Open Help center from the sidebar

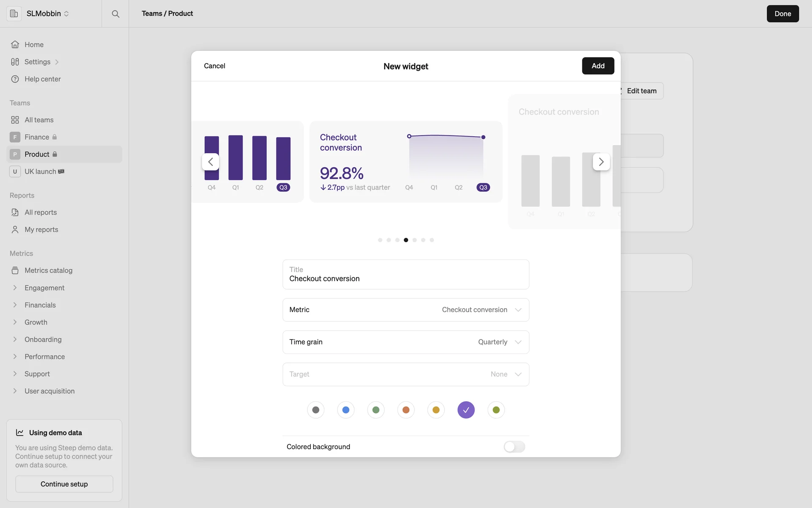click(42, 79)
